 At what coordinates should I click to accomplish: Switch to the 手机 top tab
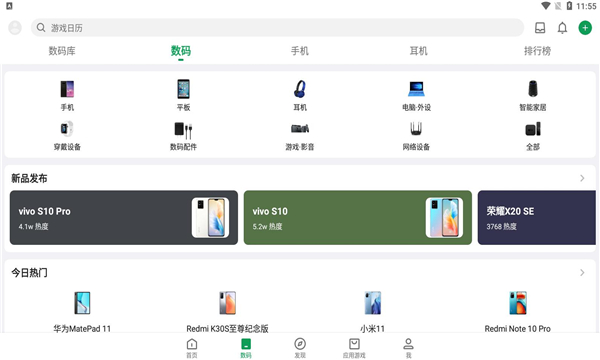point(300,51)
